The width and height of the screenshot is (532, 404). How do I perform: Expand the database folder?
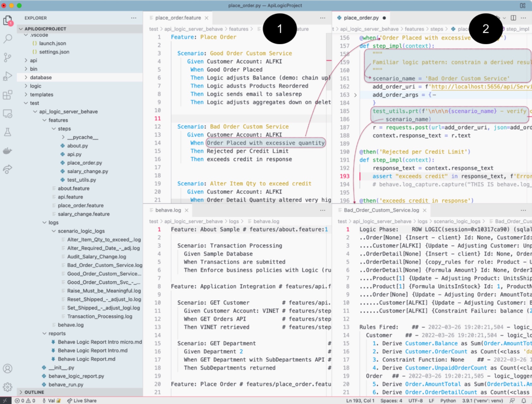click(40, 77)
